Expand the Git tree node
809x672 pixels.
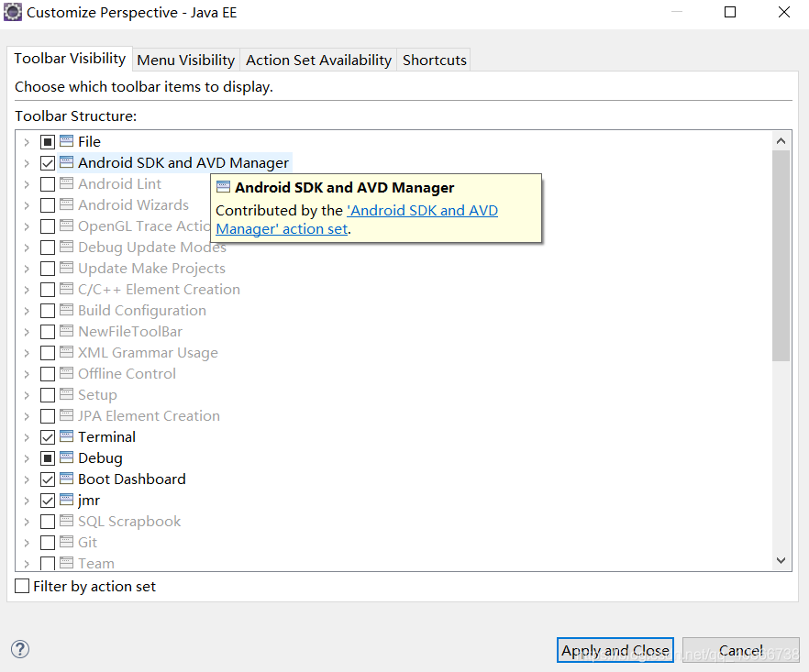coord(27,543)
